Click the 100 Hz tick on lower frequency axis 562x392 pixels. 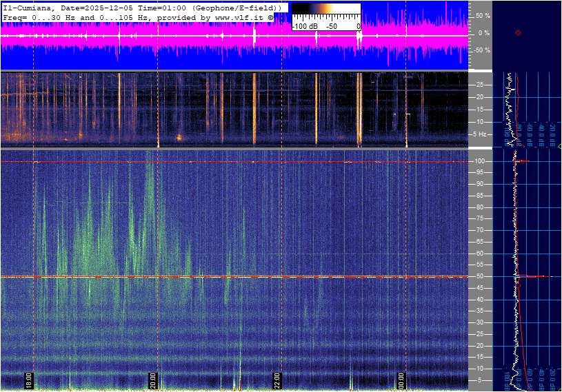tap(478, 161)
